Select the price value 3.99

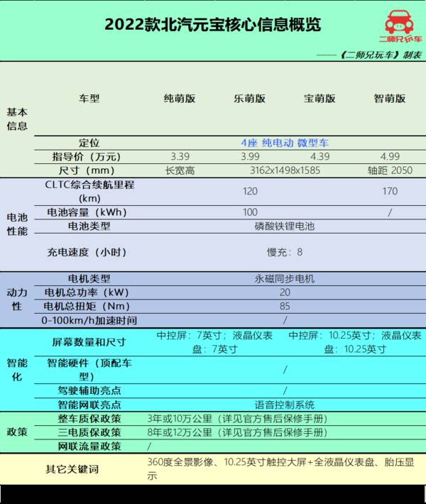click(x=250, y=157)
